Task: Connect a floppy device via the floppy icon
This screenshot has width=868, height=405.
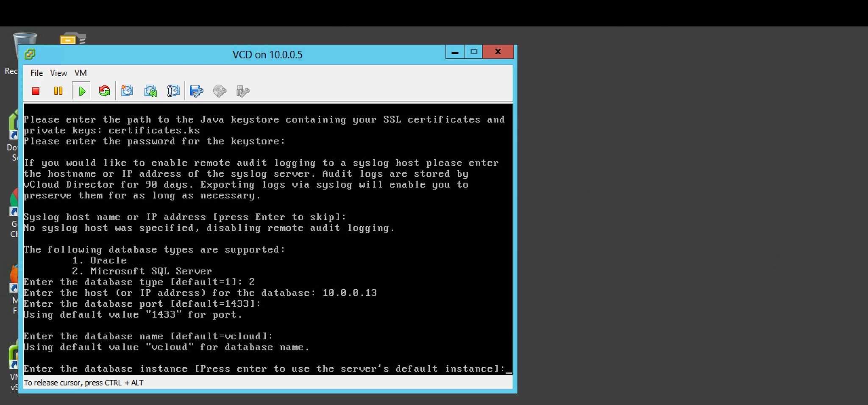Action: [x=197, y=91]
